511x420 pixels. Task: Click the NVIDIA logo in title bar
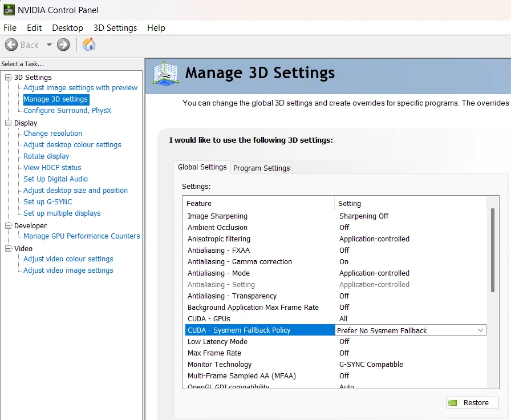pyautogui.click(x=9, y=10)
